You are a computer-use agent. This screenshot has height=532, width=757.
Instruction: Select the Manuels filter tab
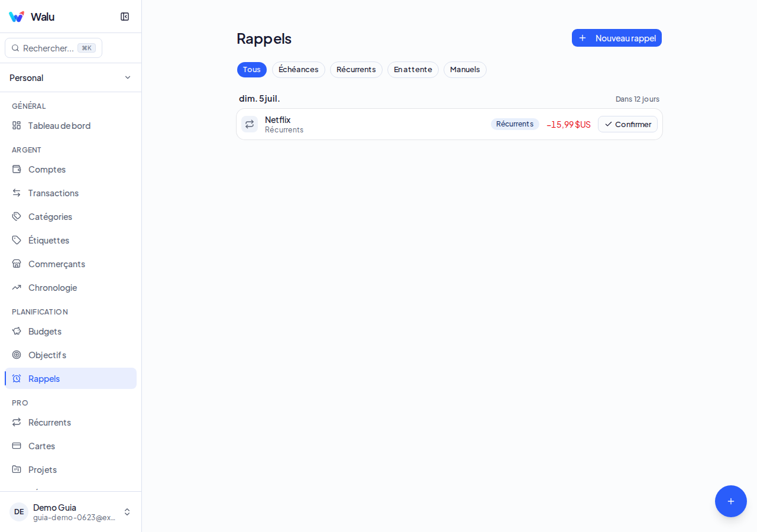(465, 70)
